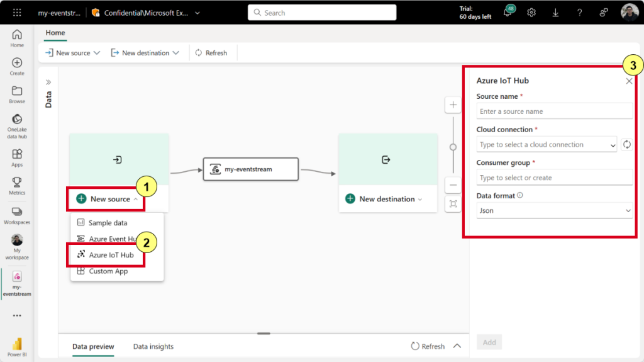Expand the Data side pane

[x=48, y=82]
